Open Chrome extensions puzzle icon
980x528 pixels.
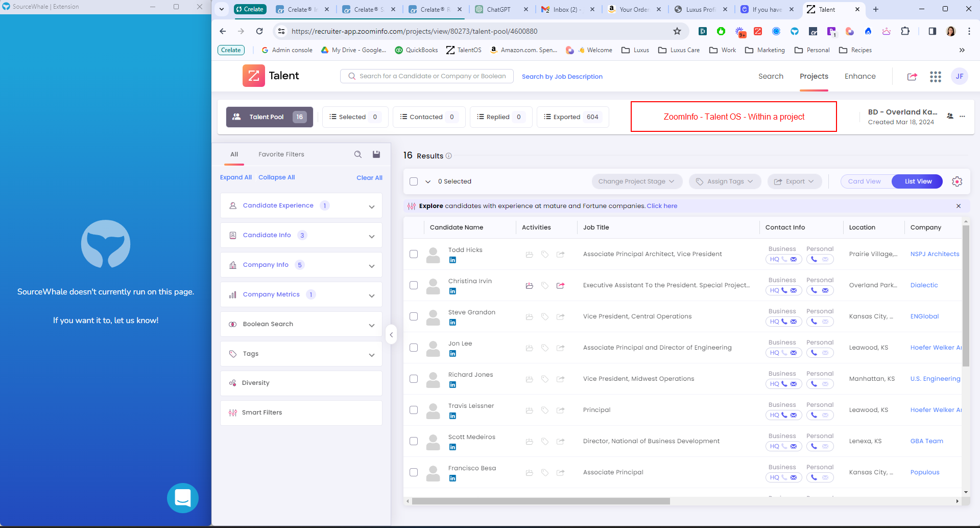[x=905, y=31]
